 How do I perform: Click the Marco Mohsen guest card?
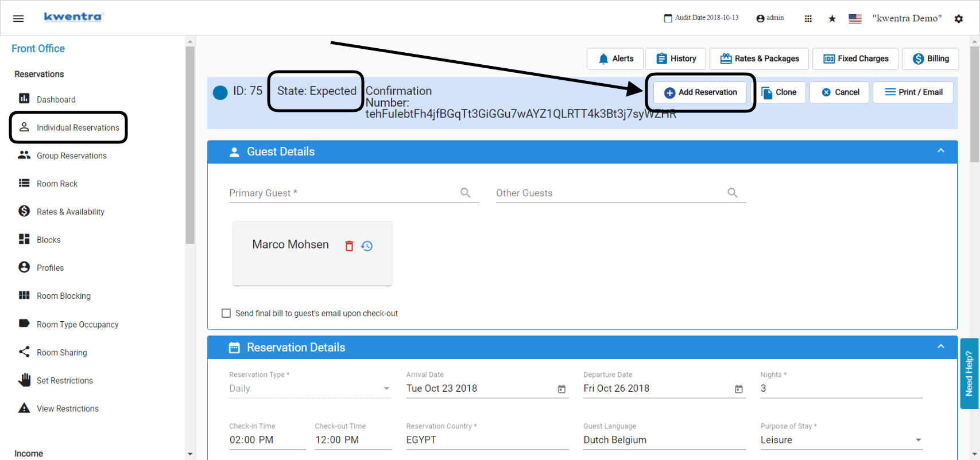click(x=312, y=253)
